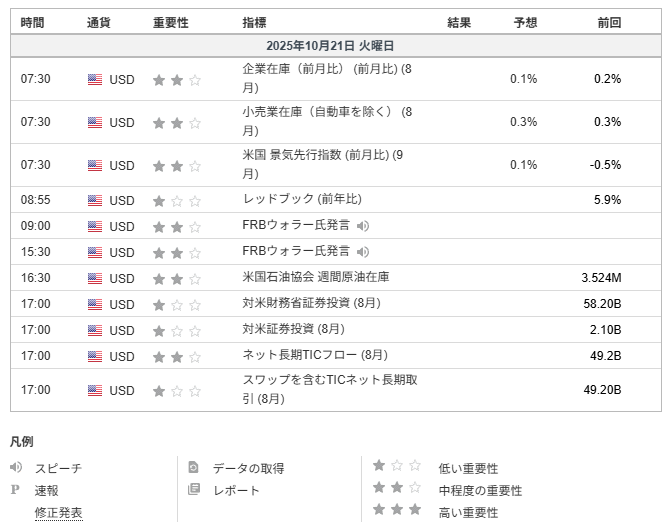This screenshot has width=670, height=532.
Task: Click the 速報 P icon in the legend
Action: [x=15, y=490]
